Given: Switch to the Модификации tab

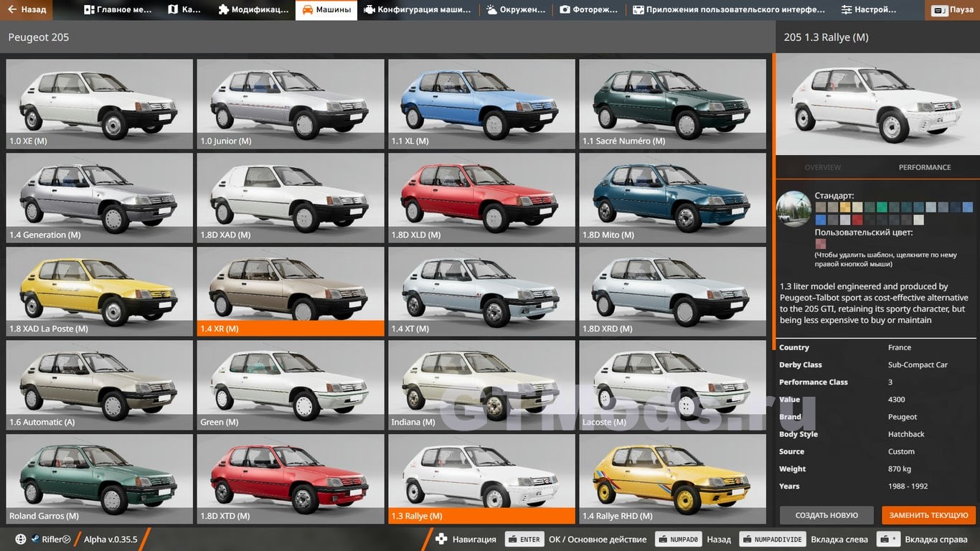Looking at the screenshot, I should pyautogui.click(x=253, y=10).
